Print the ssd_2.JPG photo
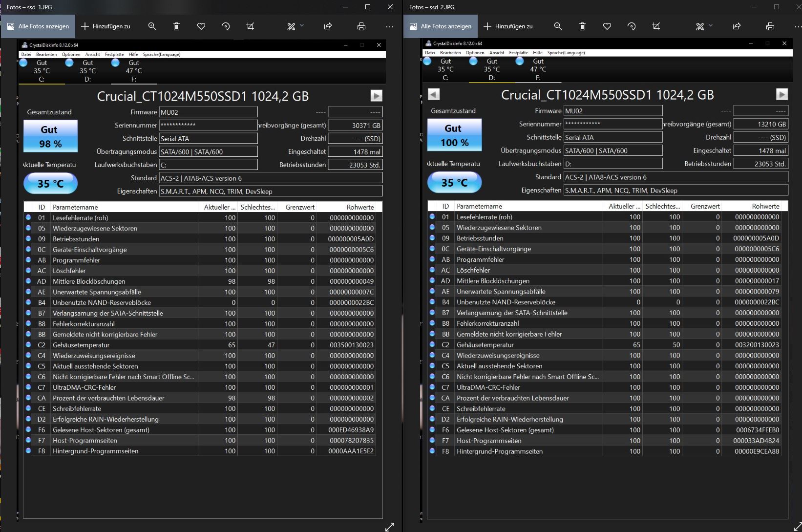This screenshot has height=532, width=802. click(770, 26)
